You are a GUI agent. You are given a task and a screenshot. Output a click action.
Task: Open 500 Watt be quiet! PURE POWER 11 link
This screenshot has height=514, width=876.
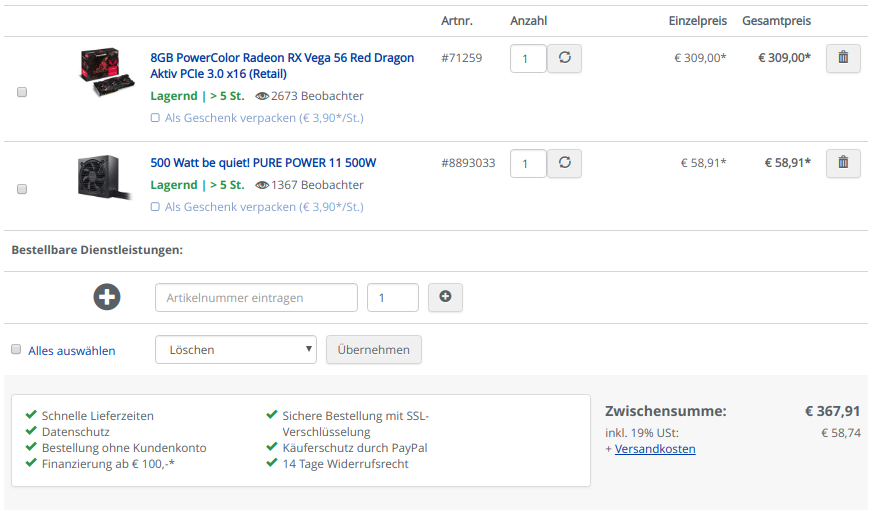point(263,163)
